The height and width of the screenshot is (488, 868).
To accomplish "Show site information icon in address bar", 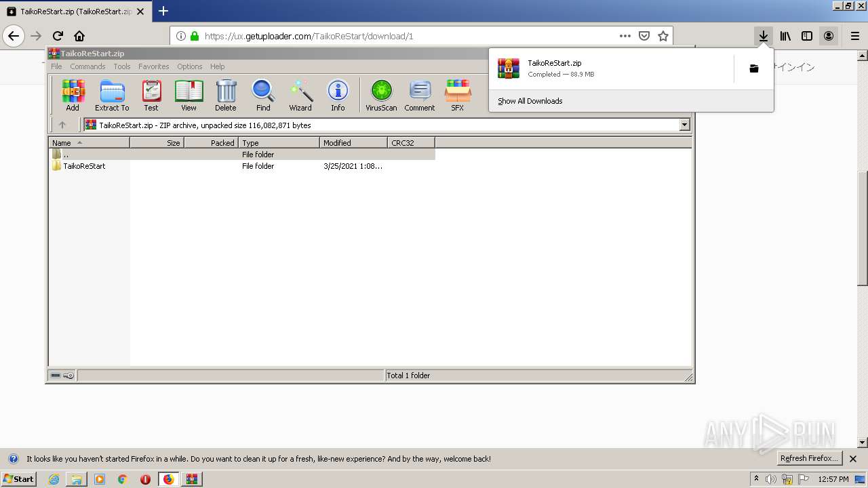I will coord(181,36).
